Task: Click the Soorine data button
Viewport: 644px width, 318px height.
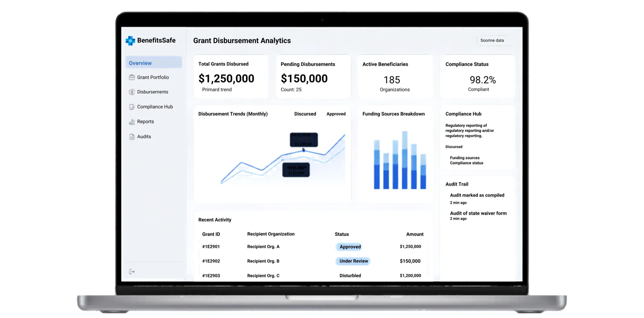Action: pos(494,40)
